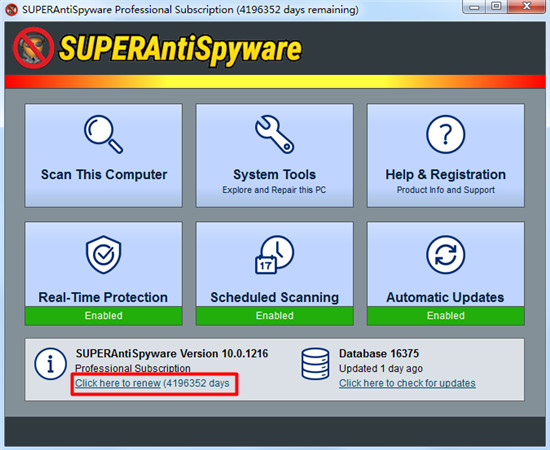Click 'Product Info and Support' text
This screenshot has height=450, width=550.
point(445,190)
